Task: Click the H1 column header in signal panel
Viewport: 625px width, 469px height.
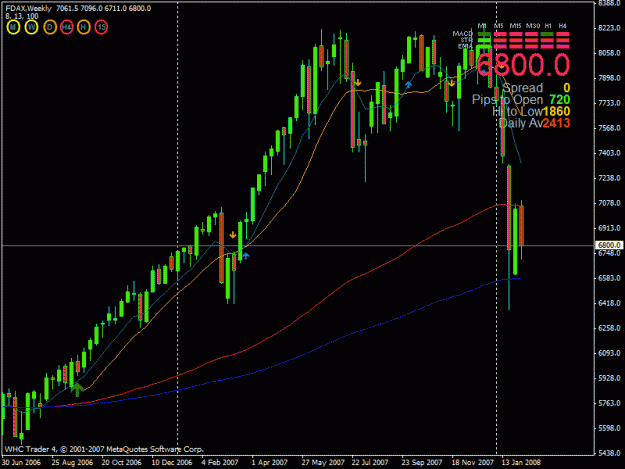Action: pos(548,26)
